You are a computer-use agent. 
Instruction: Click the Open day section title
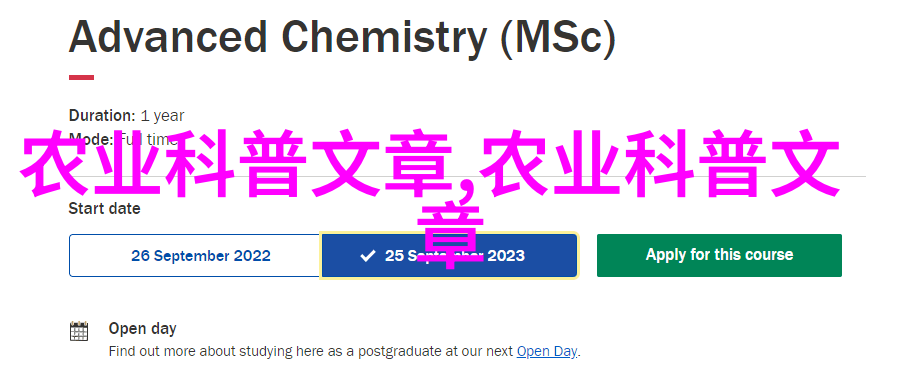pyautogui.click(x=142, y=329)
